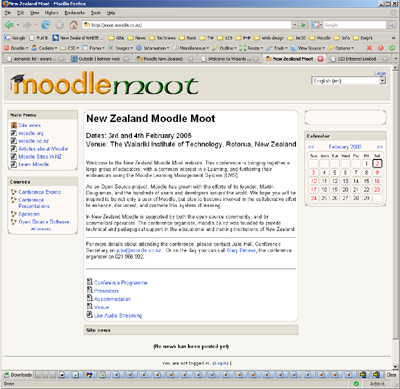The image size is (400, 389).
Task: Click the reload page icon
Action: coord(45,25)
